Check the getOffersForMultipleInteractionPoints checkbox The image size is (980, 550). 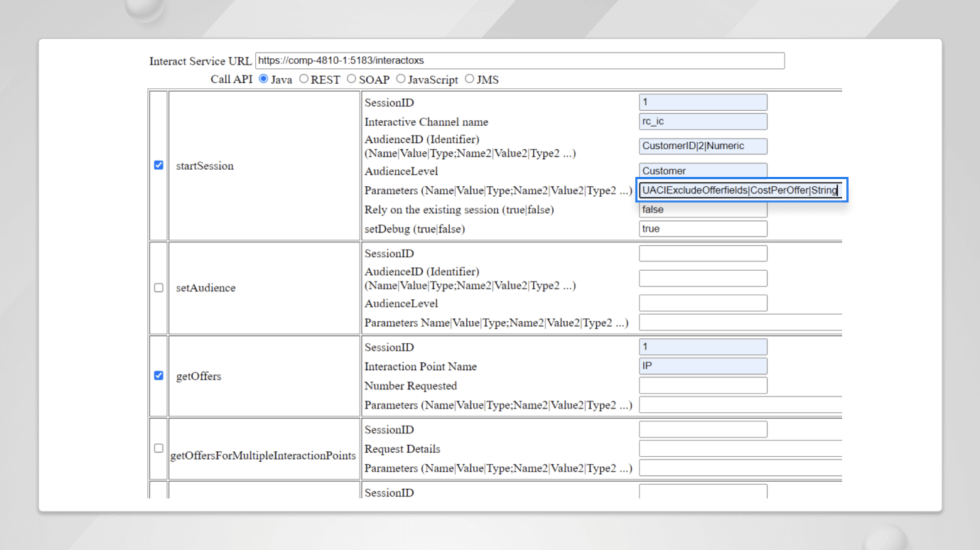pyautogui.click(x=159, y=448)
